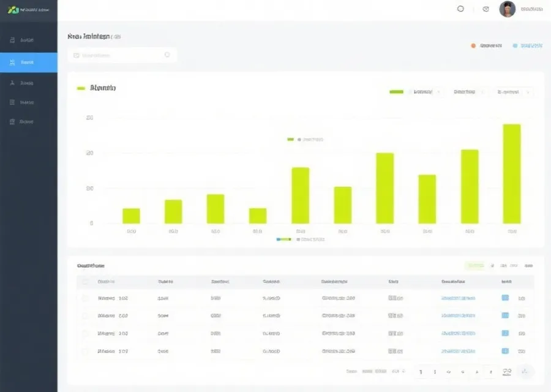
Task: Click the third sidebar menu item icon
Action: (12, 83)
